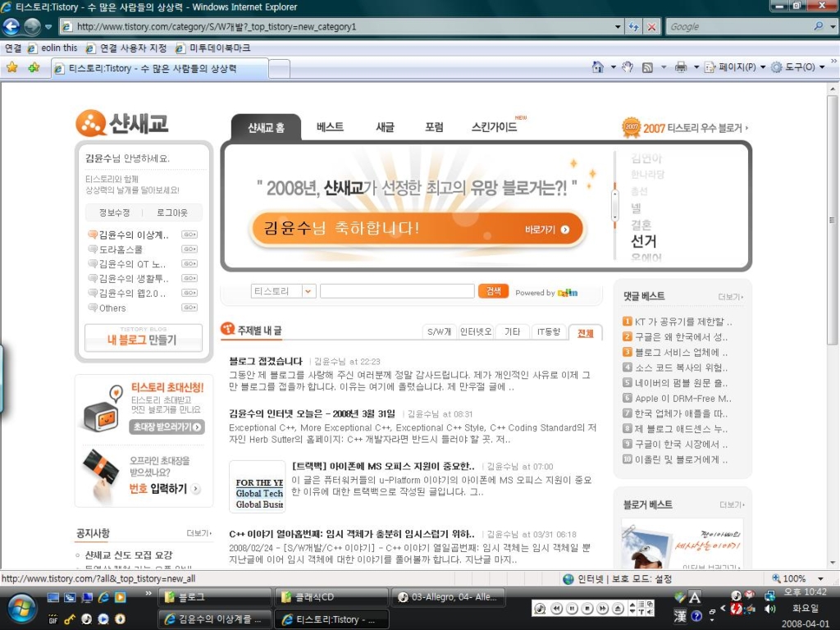Click the 정보수정 button
Image resolution: width=840 pixels, height=630 pixels.
(114, 212)
